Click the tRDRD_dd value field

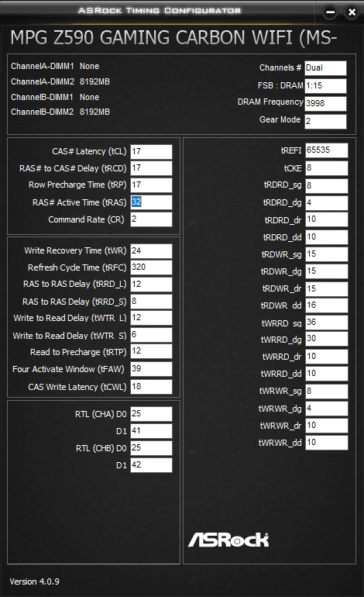coord(327,237)
